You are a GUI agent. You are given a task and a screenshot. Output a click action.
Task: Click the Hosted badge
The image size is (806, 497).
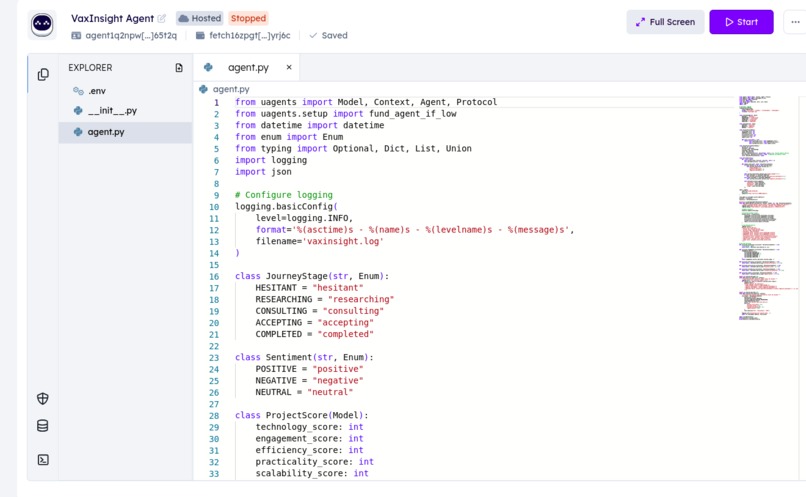coord(199,19)
